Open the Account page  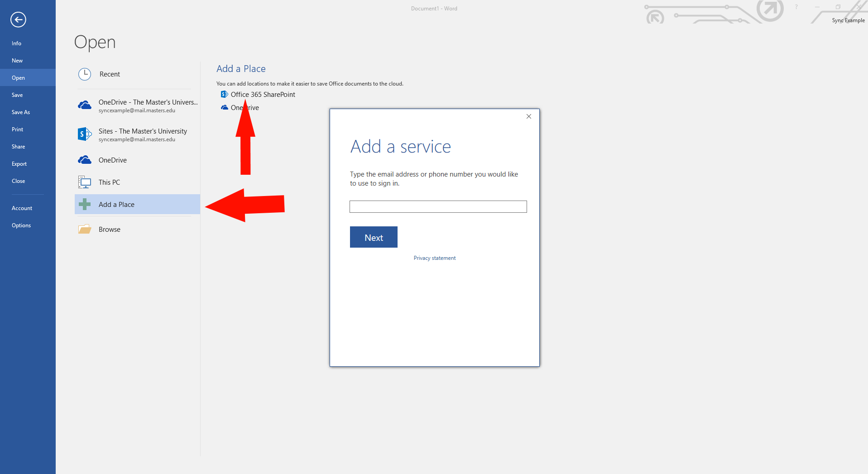point(28,208)
